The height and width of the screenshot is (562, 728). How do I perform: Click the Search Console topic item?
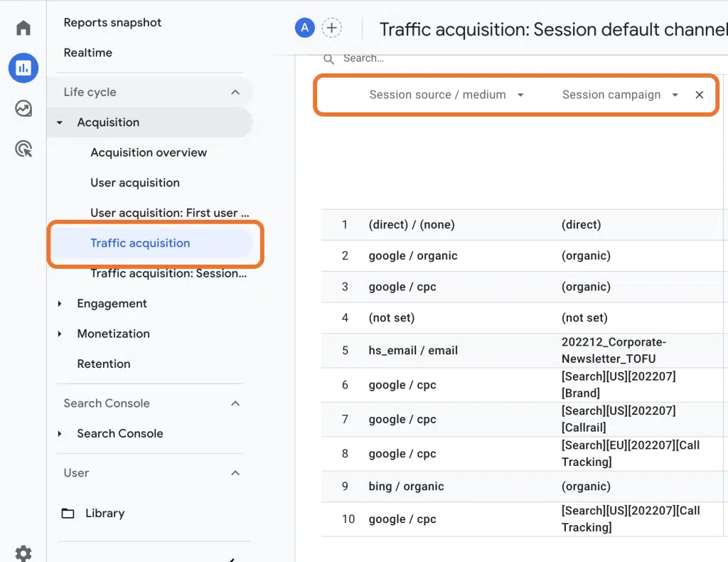tap(119, 434)
